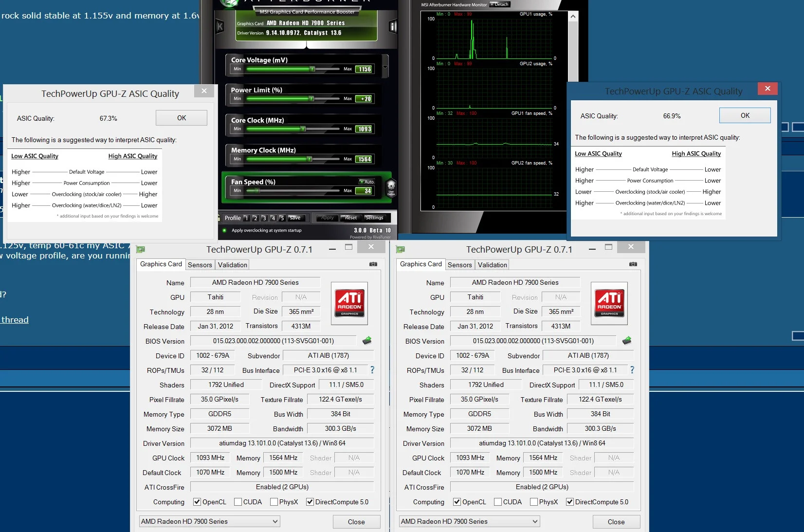Viewport: 804px width, 532px height.
Task: Open Afterburner's information i button
Action: (393, 26)
